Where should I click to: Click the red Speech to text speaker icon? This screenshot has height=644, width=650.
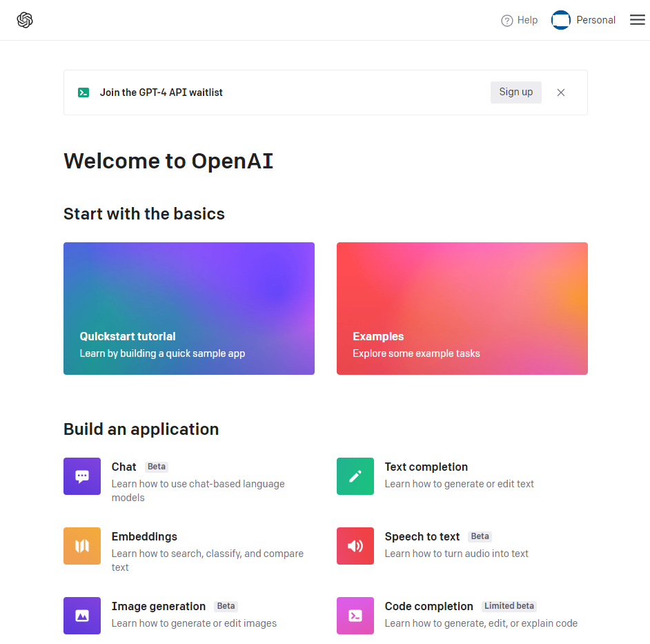355,546
